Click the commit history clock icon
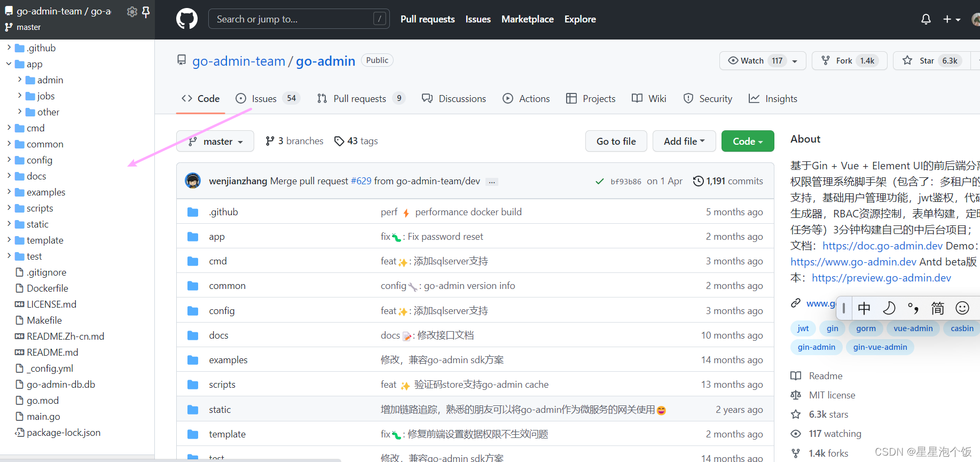 click(698, 181)
